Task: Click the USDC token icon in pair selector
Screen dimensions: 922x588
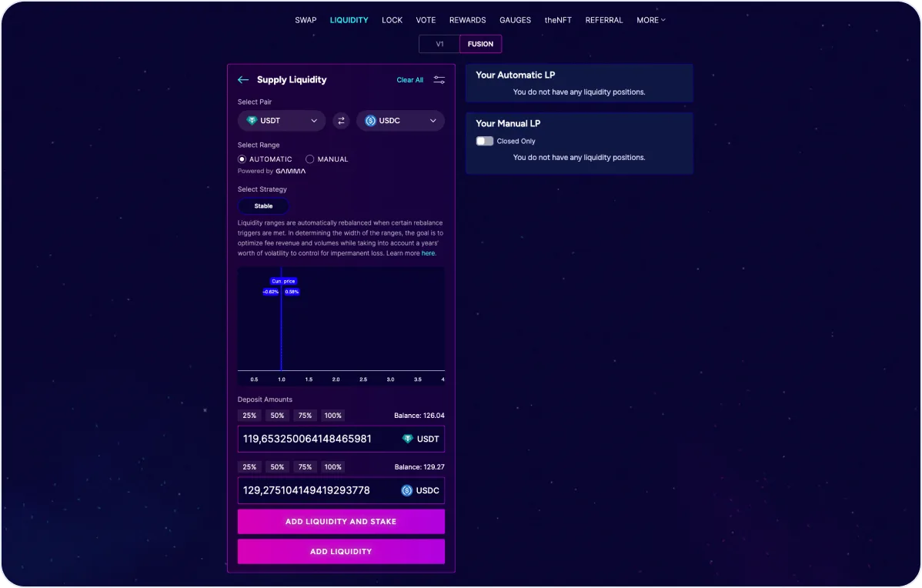Action: pyautogui.click(x=370, y=121)
